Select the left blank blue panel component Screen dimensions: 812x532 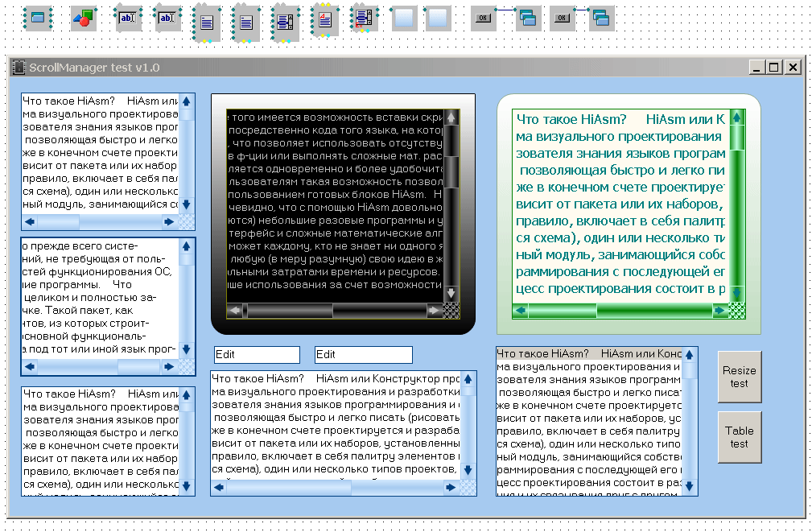tap(404, 19)
